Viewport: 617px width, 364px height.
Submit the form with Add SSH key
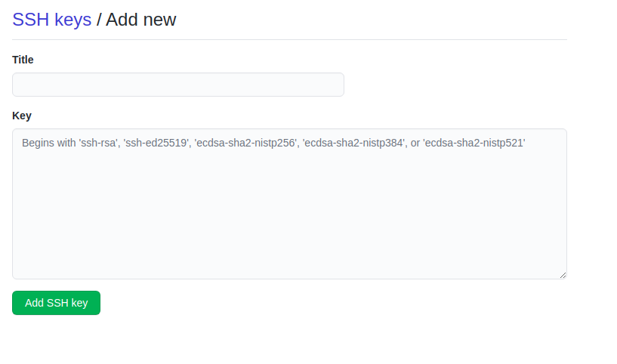(56, 303)
